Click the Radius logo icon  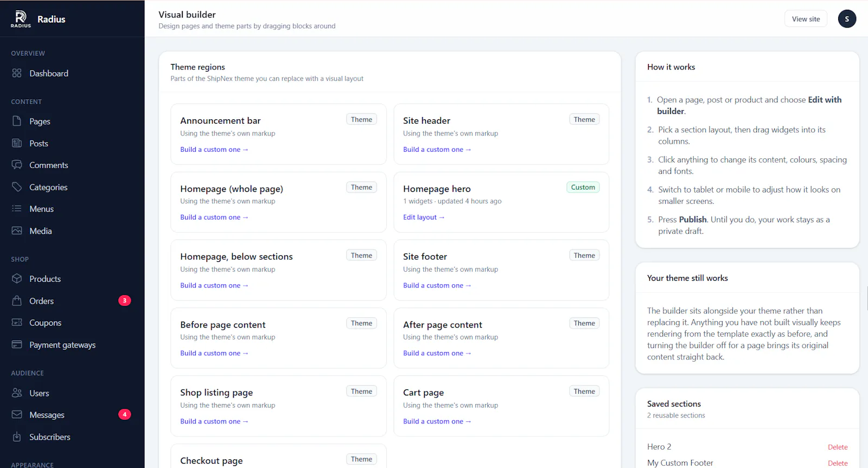point(21,18)
